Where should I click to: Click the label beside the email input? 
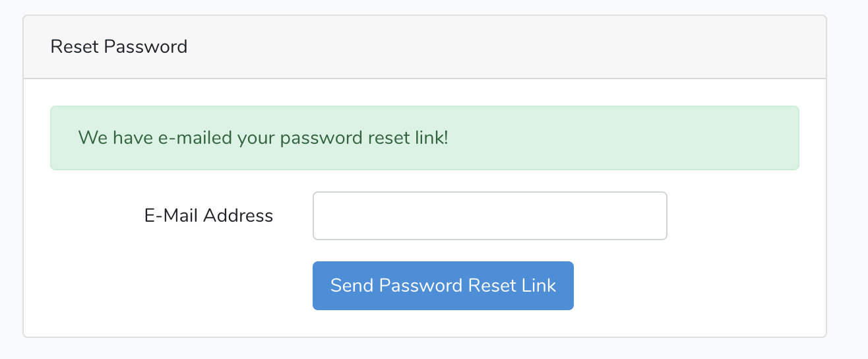pos(208,216)
